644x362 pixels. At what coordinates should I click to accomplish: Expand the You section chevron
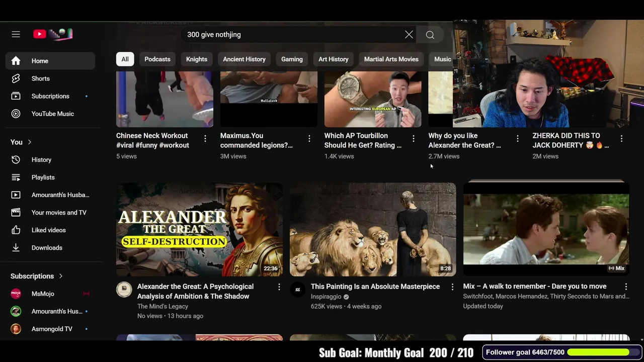click(29, 142)
